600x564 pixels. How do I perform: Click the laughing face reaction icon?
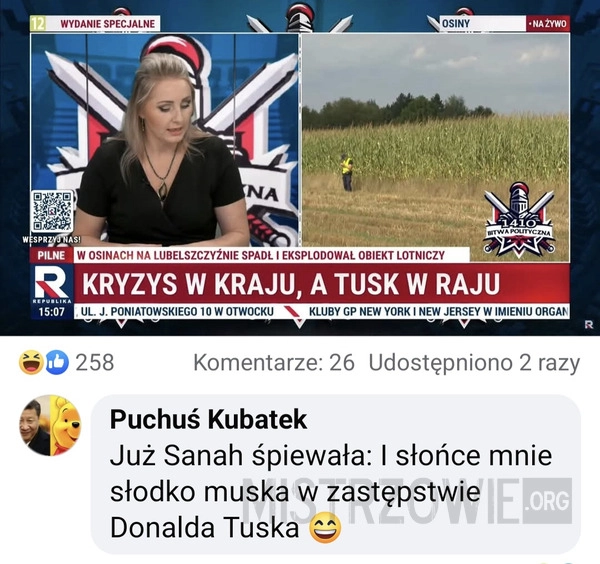pyautogui.click(x=30, y=362)
